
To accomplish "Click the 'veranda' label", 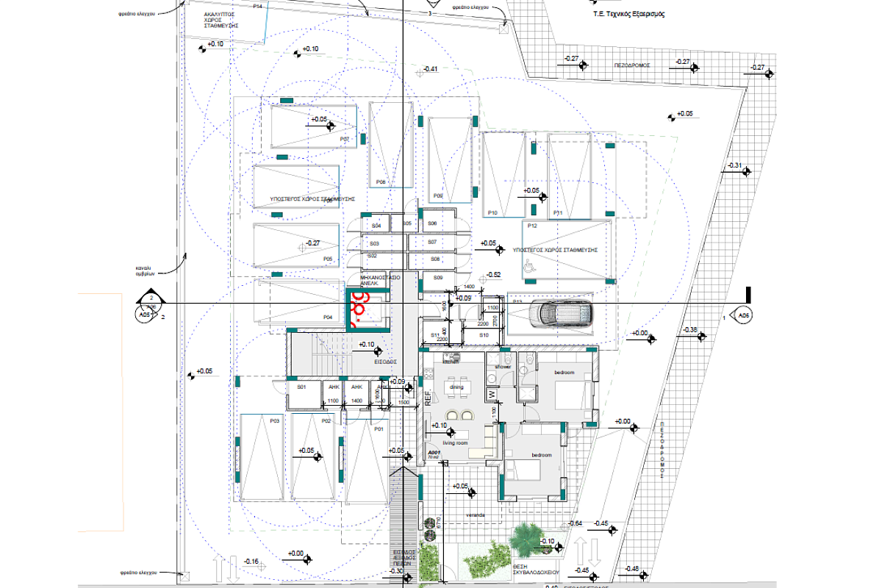I will [x=475, y=515].
